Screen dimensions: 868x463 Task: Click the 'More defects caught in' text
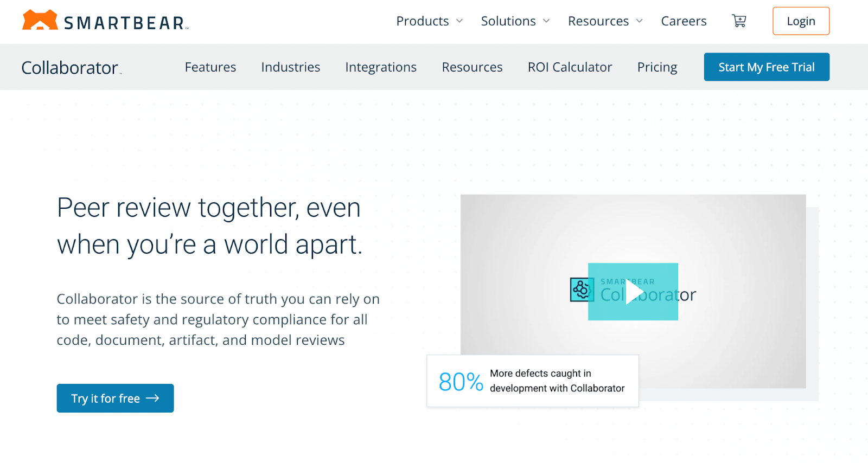click(540, 374)
